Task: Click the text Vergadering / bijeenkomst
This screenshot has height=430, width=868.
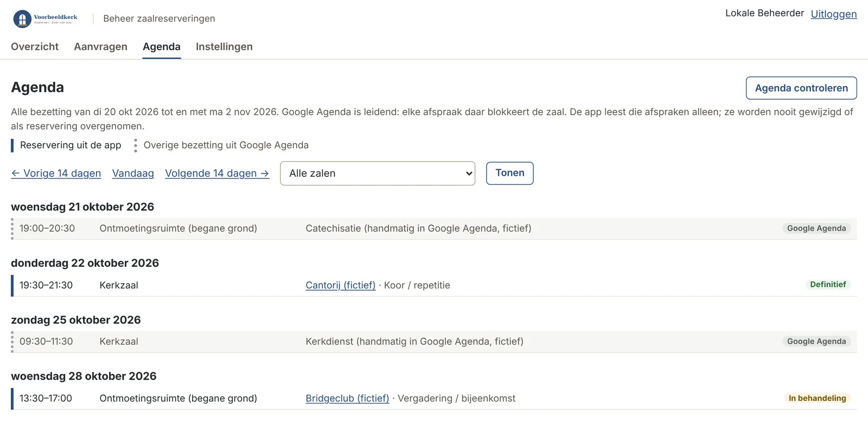Action: coord(457,399)
